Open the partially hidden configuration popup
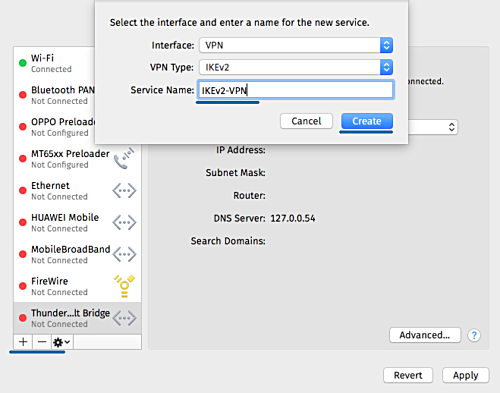Screen dimensions: 500x393 (x=433, y=127)
